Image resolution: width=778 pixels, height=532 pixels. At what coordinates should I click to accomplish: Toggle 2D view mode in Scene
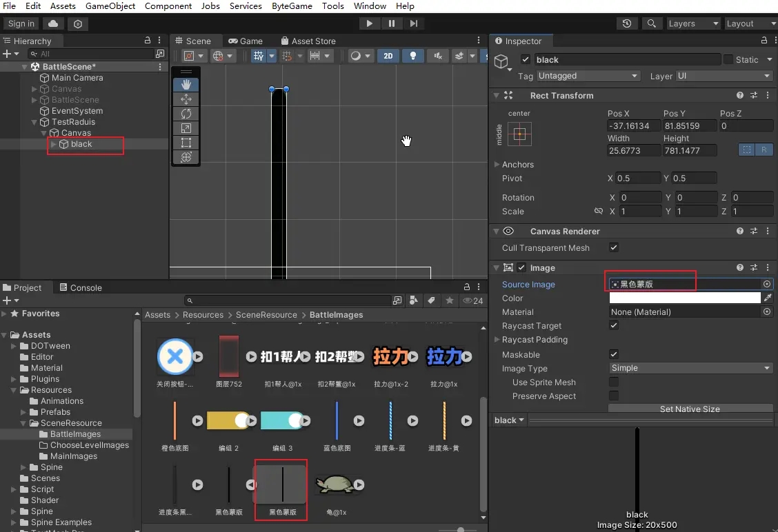pyautogui.click(x=388, y=56)
